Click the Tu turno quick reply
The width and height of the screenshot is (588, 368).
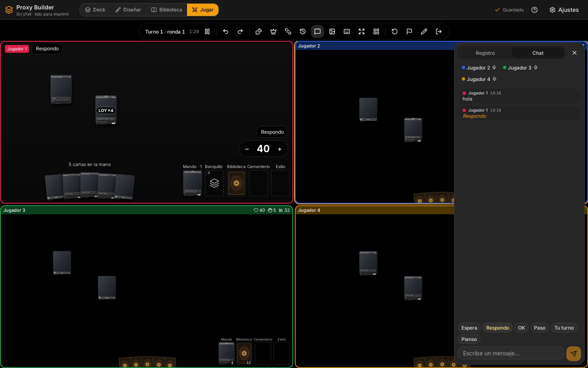(x=564, y=328)
